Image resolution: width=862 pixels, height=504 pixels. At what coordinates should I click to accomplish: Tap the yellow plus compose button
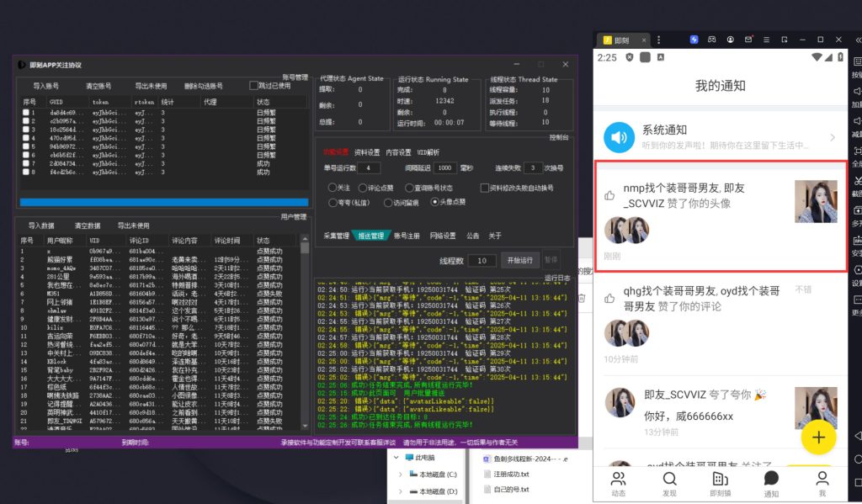(817, 438)
